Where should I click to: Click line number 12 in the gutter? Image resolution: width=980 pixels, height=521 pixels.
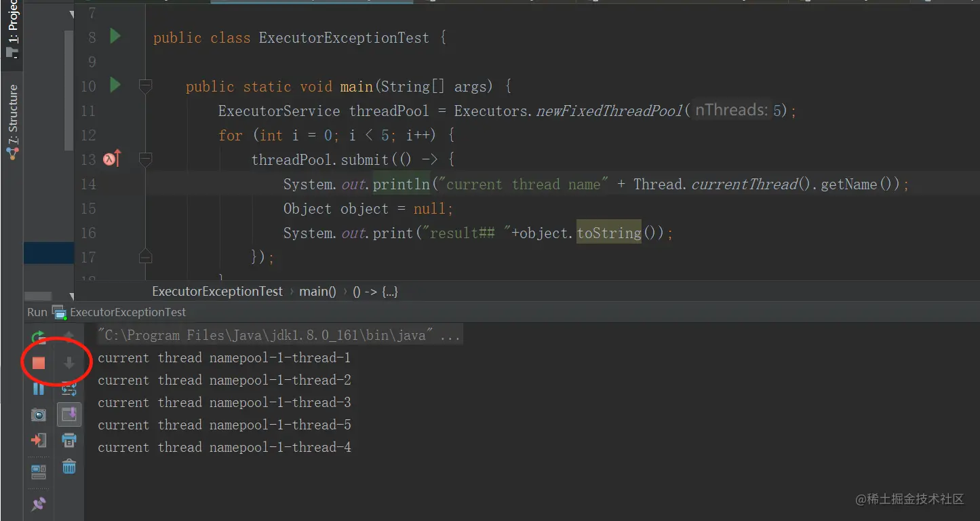(88, 135)
